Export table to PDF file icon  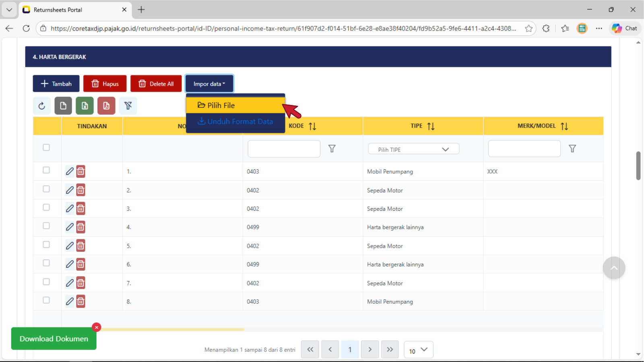click(106, 106)
